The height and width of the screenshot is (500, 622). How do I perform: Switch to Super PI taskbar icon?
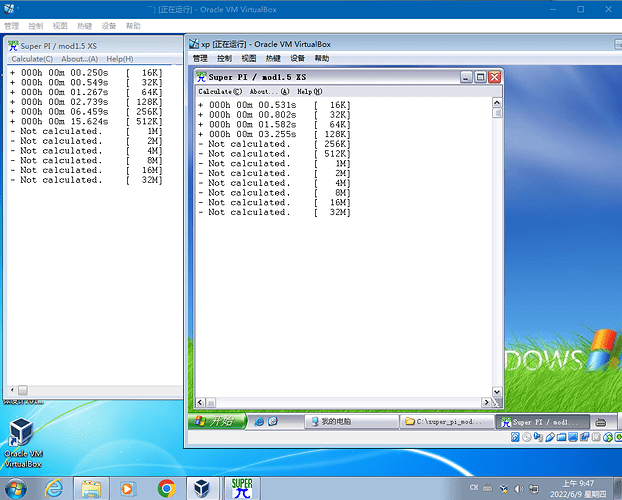(x=242, y=488)
